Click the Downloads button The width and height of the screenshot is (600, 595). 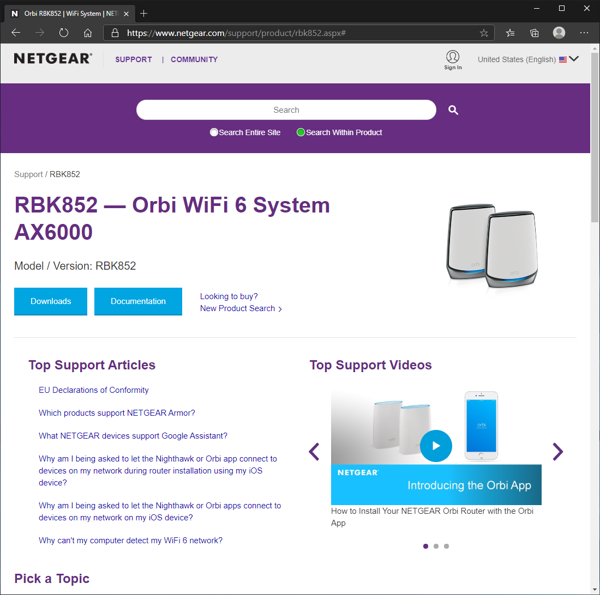[x=51, y=302]
